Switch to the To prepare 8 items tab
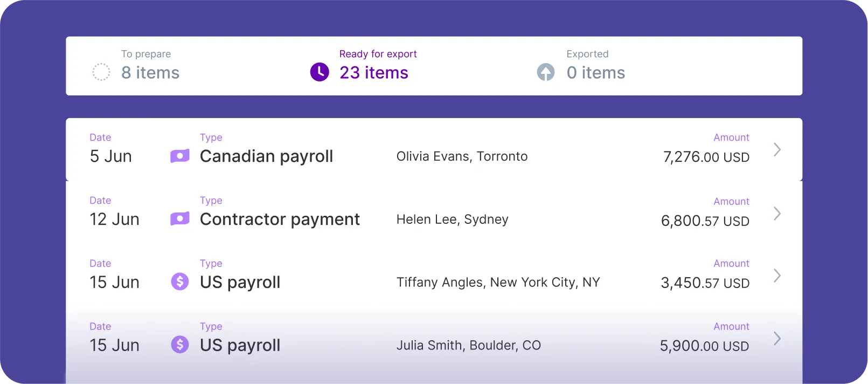The height and width of the screenshot is (384, 868). [x=136, y=66]
